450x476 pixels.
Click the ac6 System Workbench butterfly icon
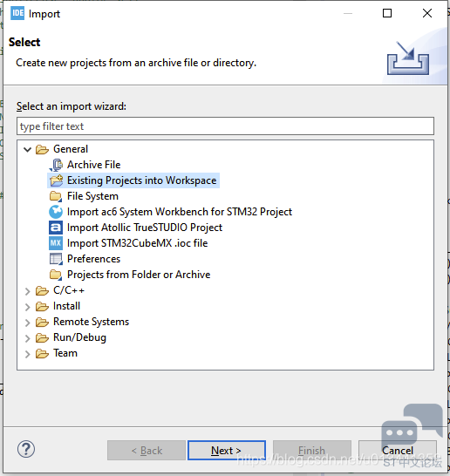56,212
